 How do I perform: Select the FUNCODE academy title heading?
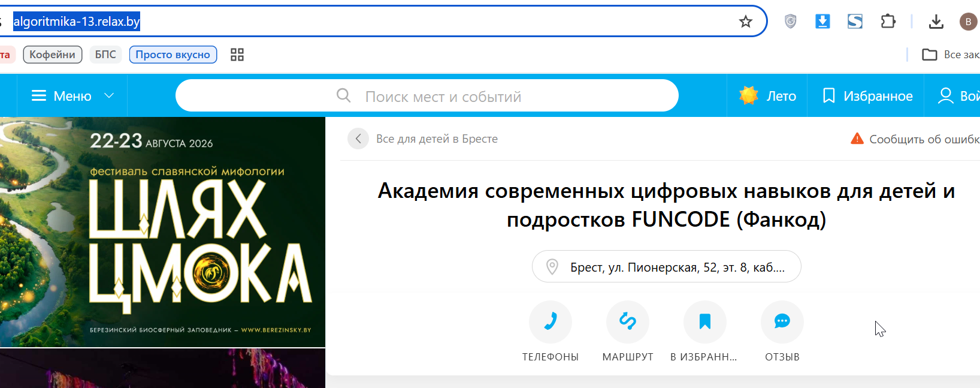coord(667,205)
